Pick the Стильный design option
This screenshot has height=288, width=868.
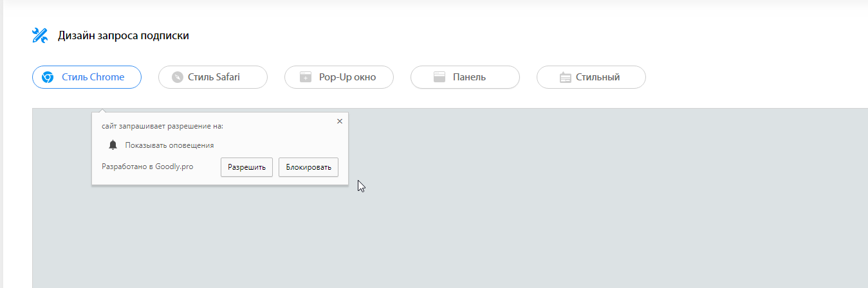click(x=591, y=77)
